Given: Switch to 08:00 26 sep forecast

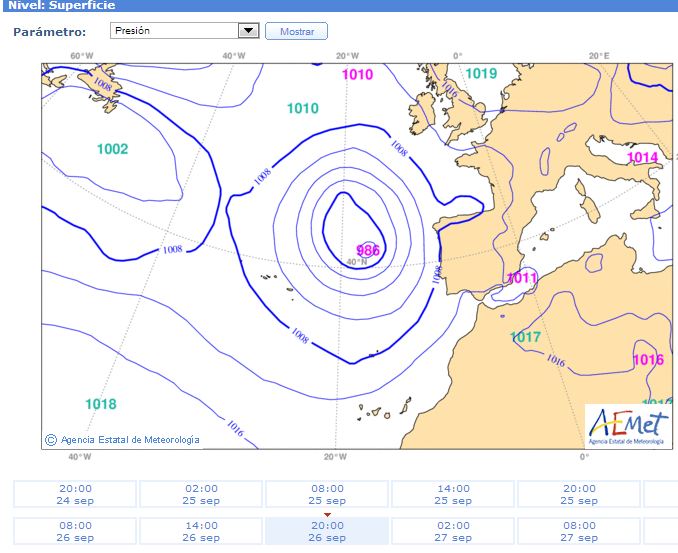Looking at the screenshot, I should (75, 530).
